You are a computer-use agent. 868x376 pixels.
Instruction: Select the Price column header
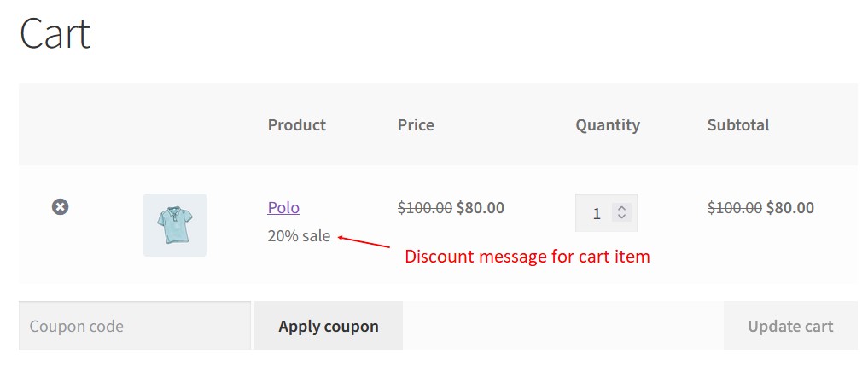[416, 125]
